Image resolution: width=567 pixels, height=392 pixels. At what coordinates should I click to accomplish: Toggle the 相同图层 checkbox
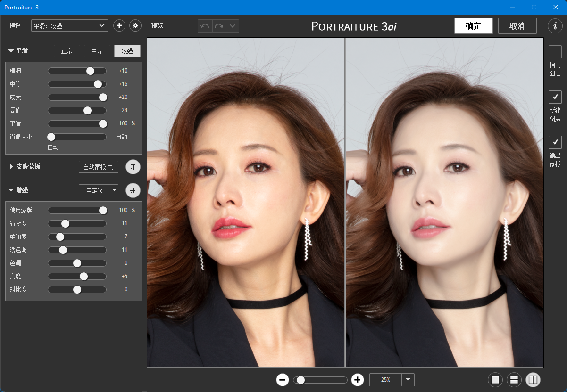coord(555,52)
